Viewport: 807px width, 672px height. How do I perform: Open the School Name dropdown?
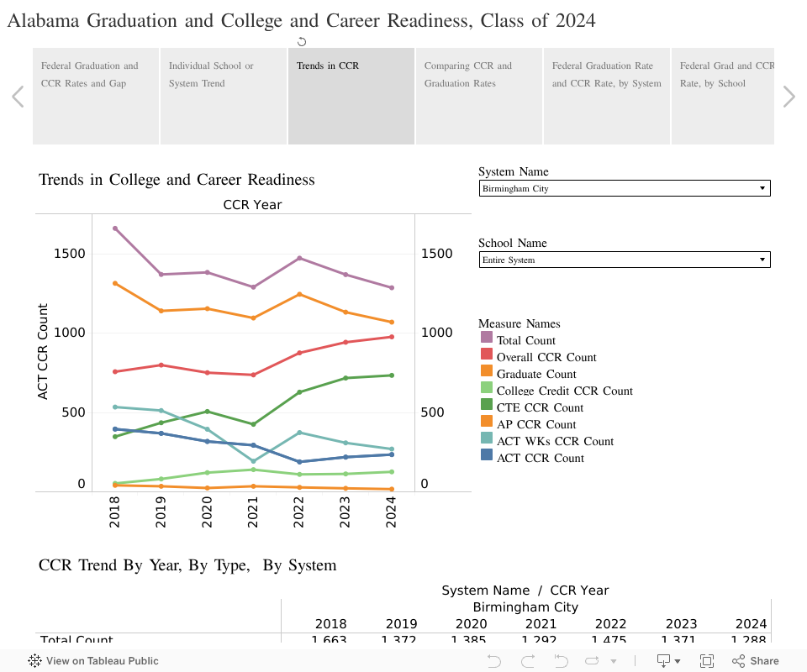pyautogui.click(x=624, y=260)
